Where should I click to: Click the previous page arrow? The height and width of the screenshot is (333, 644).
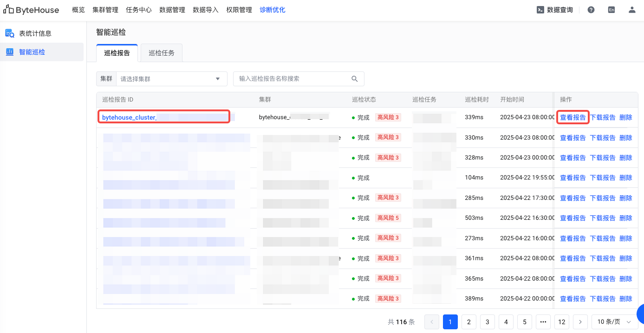432,321
